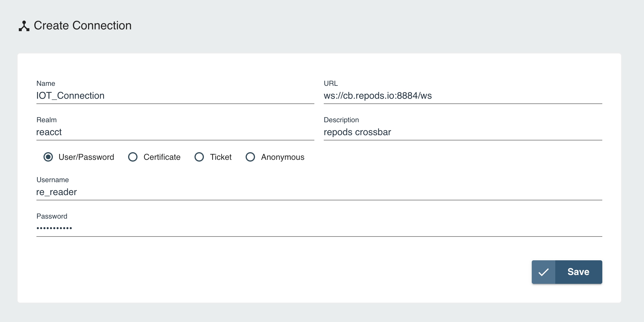This screenshot has height=322, width=644.
Task: Focus the URL field ws://cb.repods.io:8884/ws
Action: click(x=462, y=96)
